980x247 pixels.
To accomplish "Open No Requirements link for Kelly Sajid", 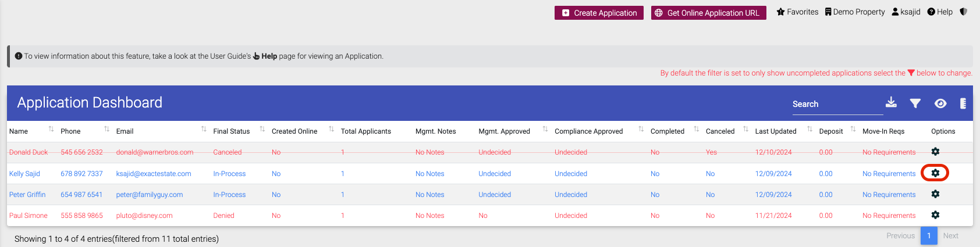I will tap(889, 174).
